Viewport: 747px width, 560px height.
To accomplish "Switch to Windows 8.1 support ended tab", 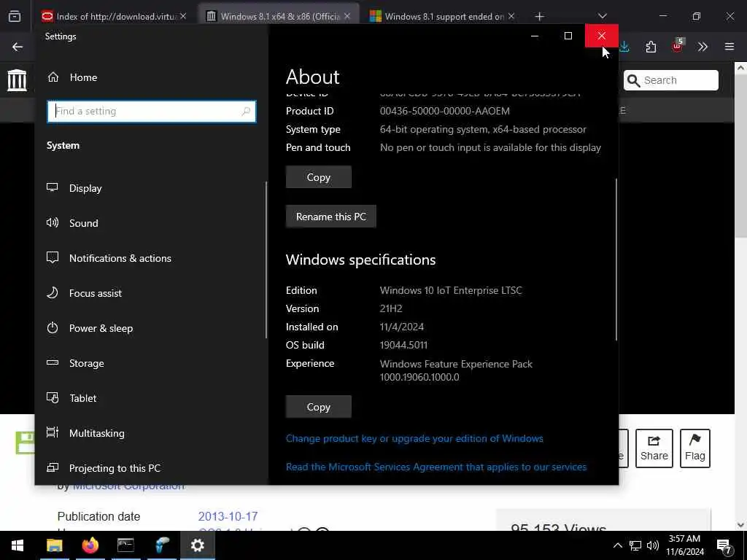I will 443,16.
